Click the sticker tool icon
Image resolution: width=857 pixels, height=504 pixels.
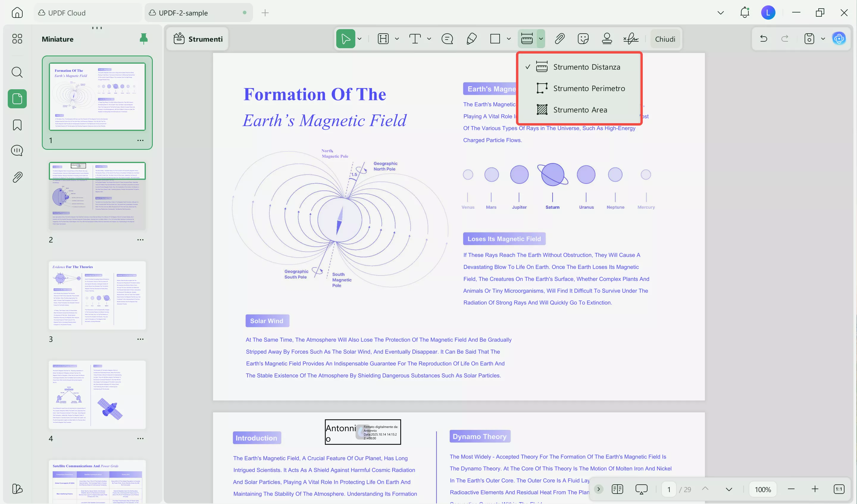tap(583, 39)
